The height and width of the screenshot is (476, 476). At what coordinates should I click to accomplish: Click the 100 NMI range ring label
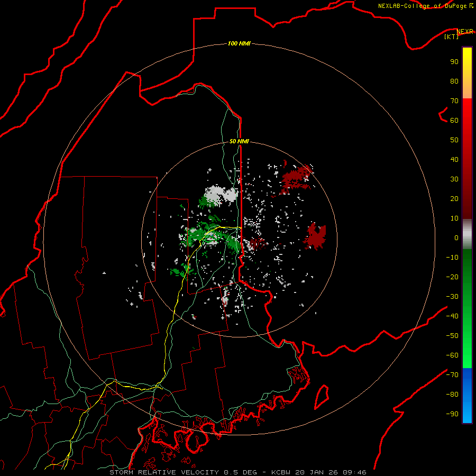tap(239, 43)
